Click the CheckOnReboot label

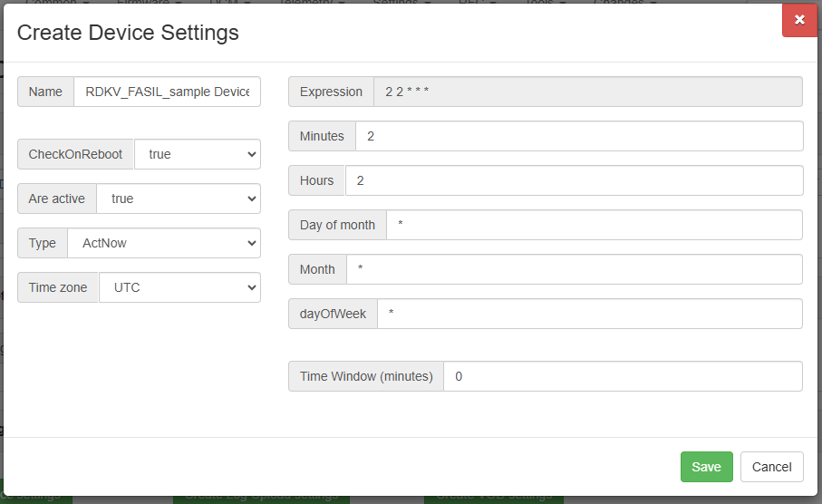click(x=76, y=154)
